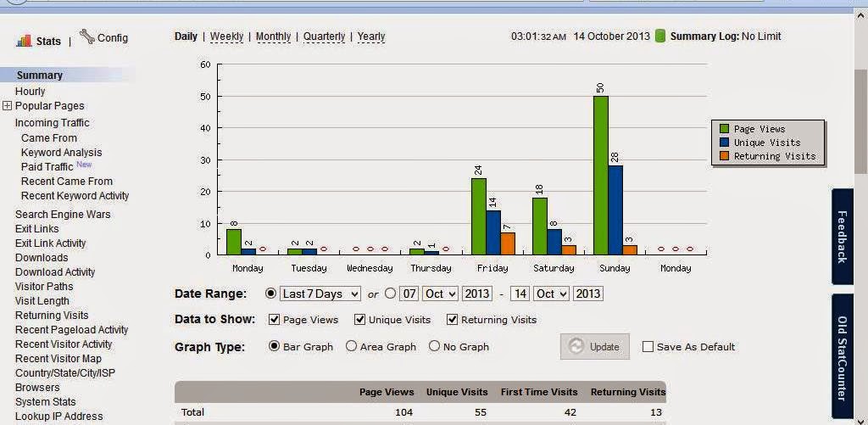Open the Stats bar-chart icon
The width and height of the screenshot is (868, 425).
click(x=24, y=41)
